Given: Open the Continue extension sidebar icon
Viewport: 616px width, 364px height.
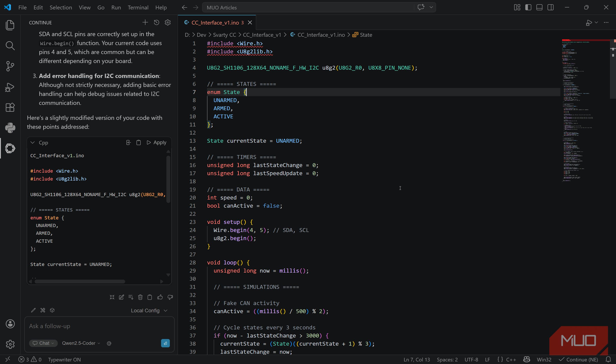Looking at the screenshot, I should point(10,148).
